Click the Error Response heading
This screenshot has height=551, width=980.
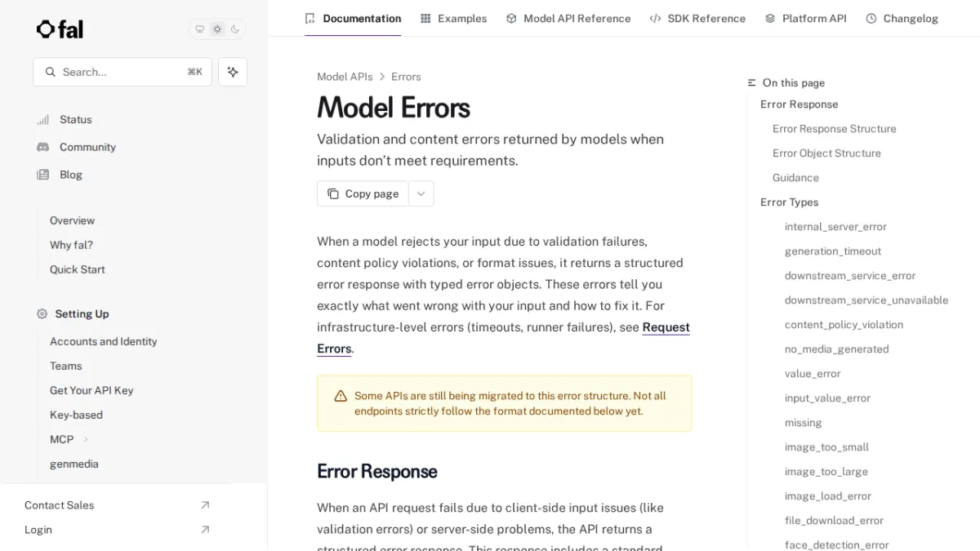point(376,472)
